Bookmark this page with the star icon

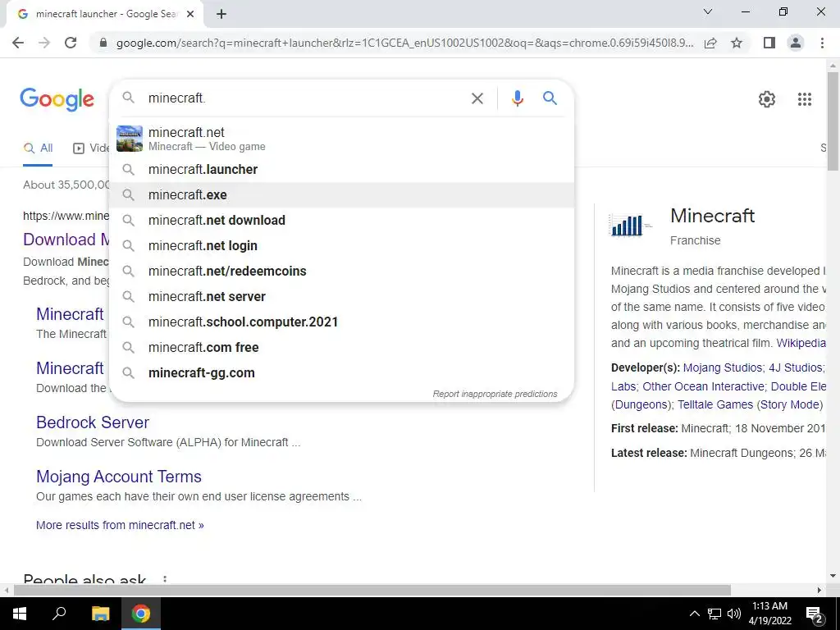(x=737, y=43)
